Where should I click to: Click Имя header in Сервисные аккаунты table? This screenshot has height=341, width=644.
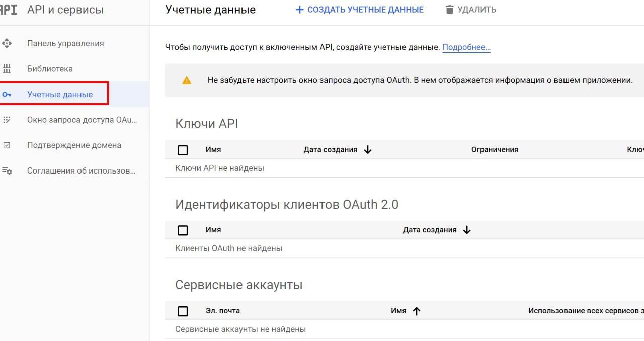tap(398, 311)
